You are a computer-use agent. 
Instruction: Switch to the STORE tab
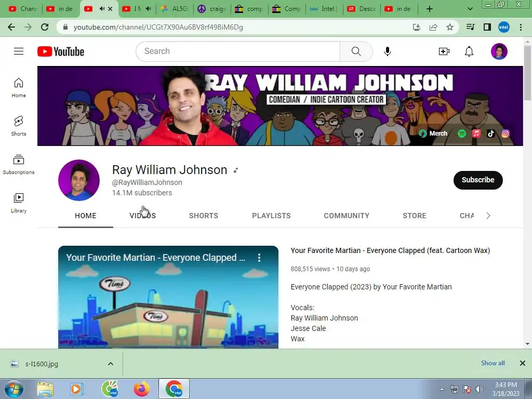[414, 216]
